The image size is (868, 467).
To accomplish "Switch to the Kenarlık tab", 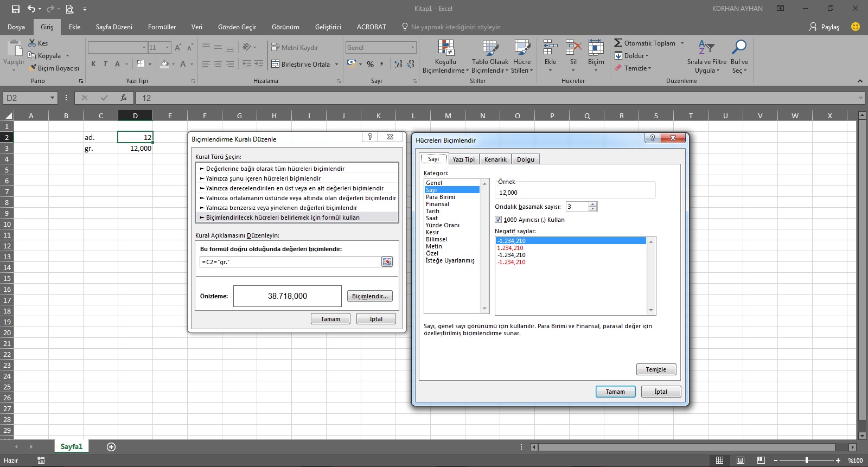I will [x=495, y=159].
